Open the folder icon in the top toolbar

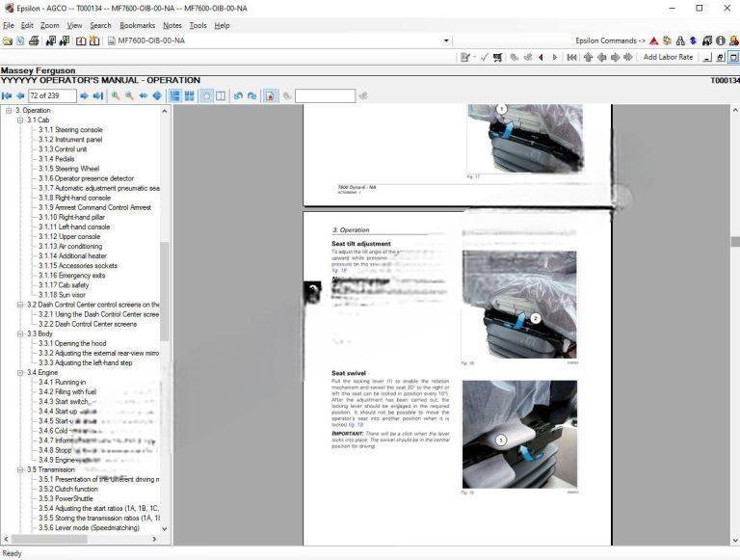click(7, 41)
